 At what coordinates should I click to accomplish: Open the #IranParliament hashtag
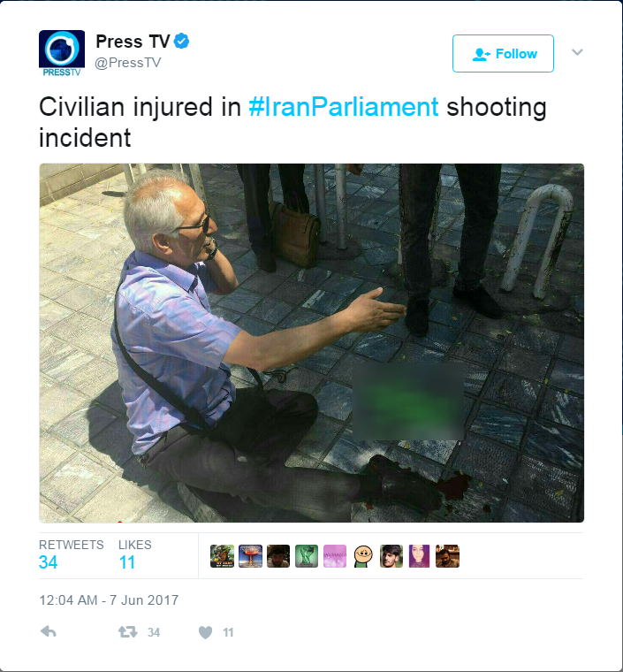[x=344, y=107]
